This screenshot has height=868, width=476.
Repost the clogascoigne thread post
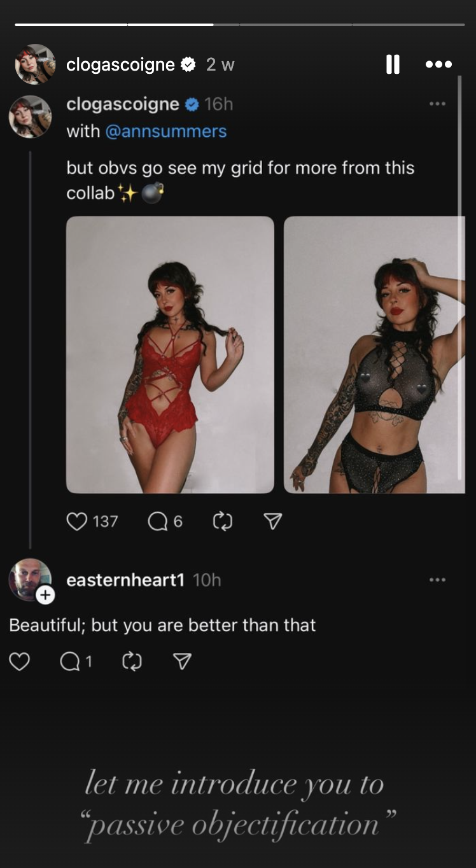tap(223, 522)
